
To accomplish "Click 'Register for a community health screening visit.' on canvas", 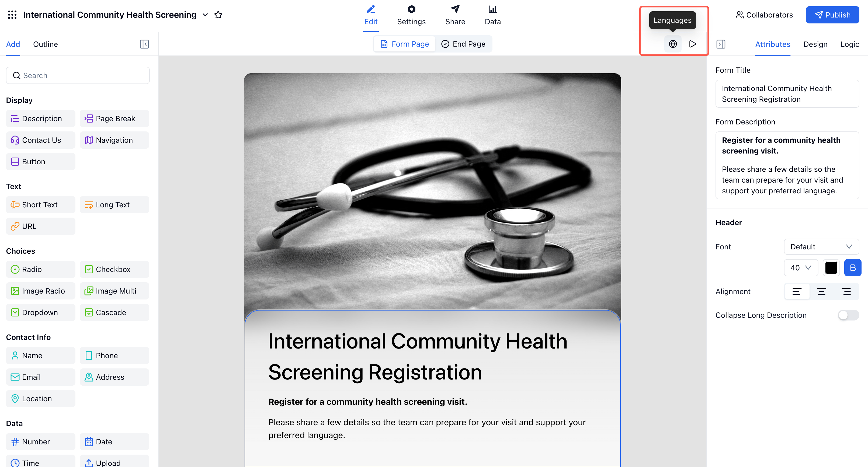I will point(368,402).
